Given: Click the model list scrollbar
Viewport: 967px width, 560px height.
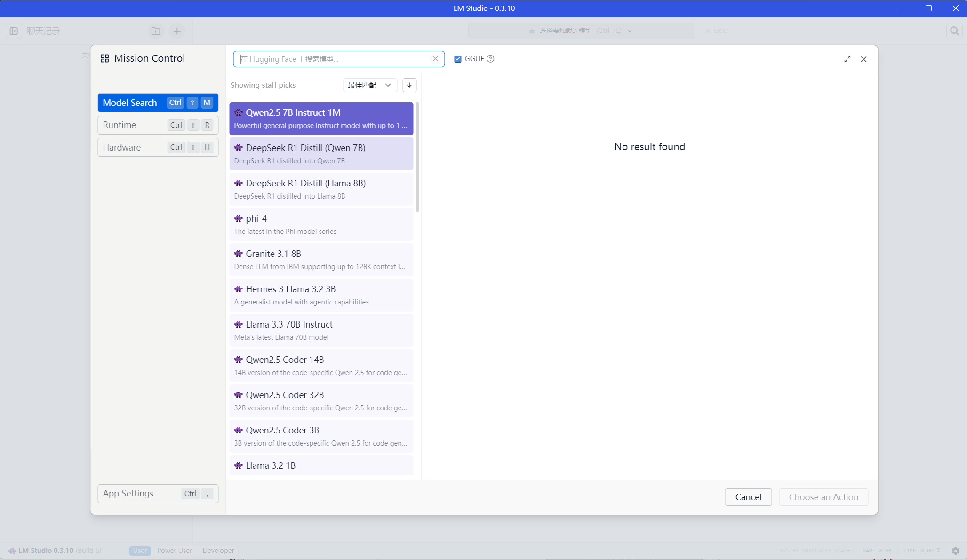Looking at the screenshot, I should click(x=417, y=158).
